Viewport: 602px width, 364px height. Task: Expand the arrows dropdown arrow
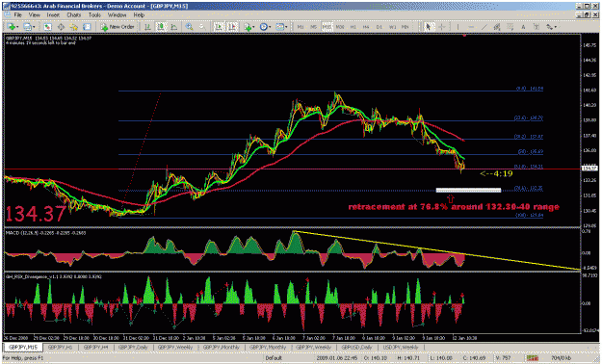pos(556,27)
